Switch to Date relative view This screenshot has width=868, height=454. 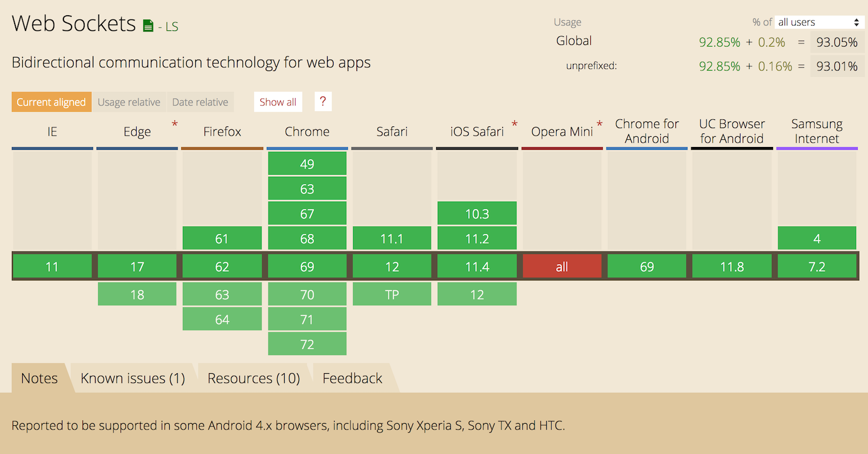coord(200,102)
